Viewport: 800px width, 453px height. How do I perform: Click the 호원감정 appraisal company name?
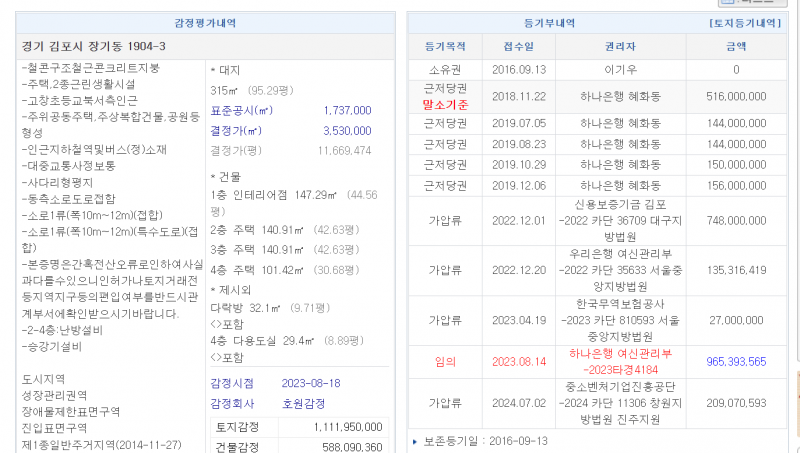[x=303, y=403]
